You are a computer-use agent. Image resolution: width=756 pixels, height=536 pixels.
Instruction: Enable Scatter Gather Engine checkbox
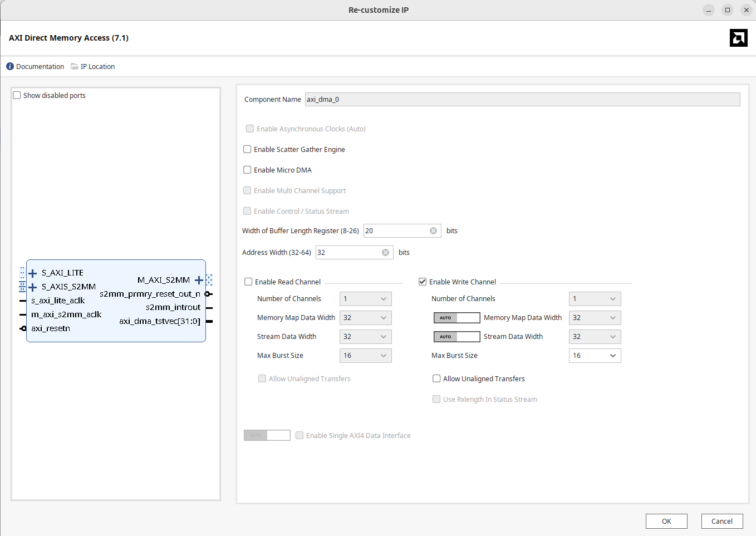pos(247,149)
